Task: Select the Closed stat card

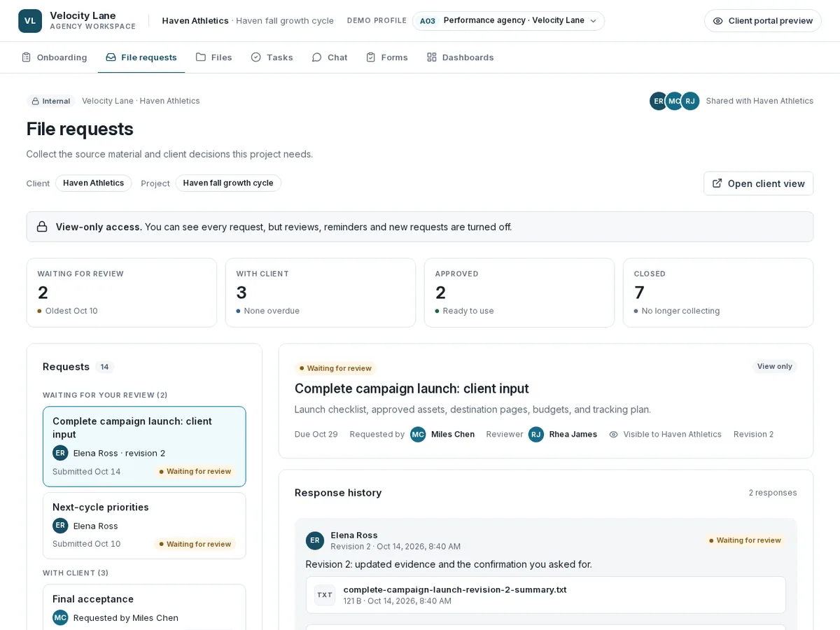Action: [718, 293]
